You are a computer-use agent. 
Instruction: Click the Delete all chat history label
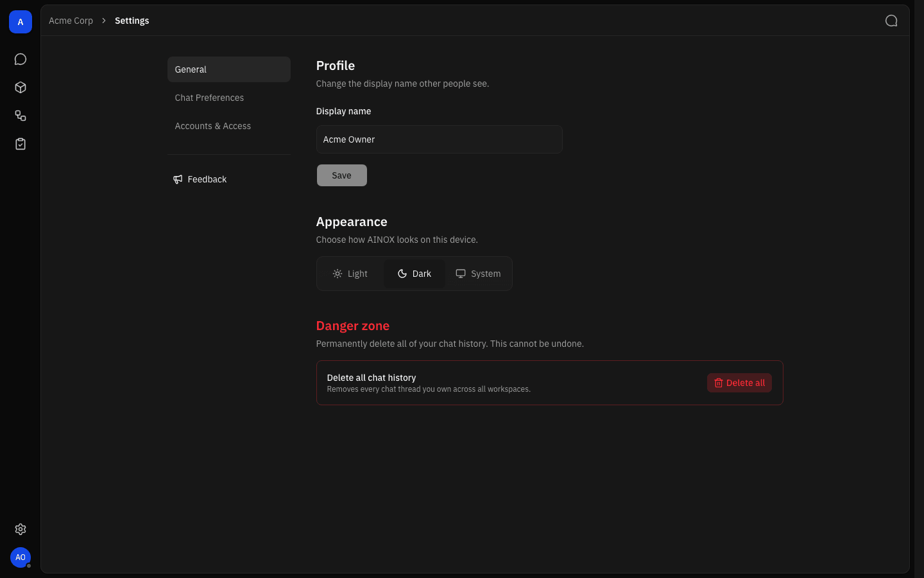(372, 378)
